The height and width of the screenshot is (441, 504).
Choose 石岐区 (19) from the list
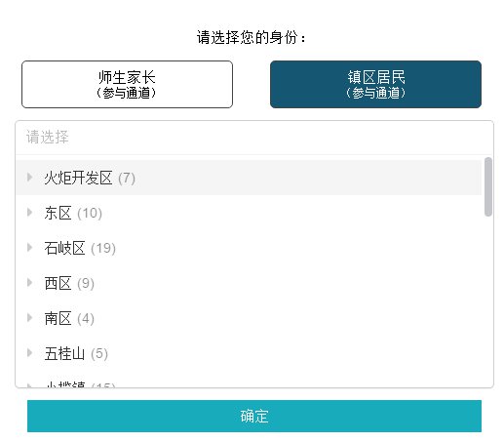point(249,248)
